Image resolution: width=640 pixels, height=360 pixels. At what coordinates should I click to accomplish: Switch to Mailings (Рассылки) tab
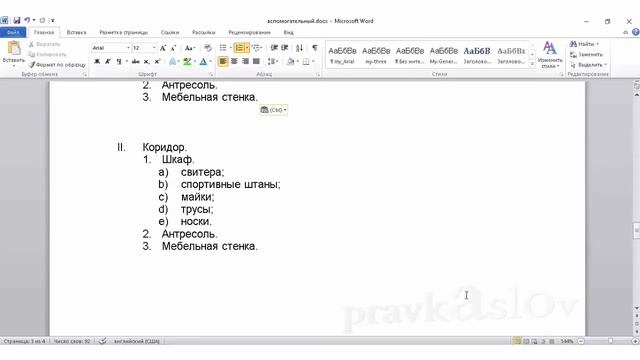tap(204, 32)
